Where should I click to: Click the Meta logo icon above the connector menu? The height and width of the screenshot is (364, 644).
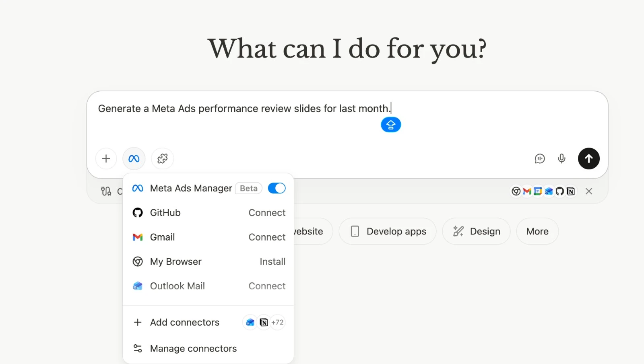coord(134,158)
